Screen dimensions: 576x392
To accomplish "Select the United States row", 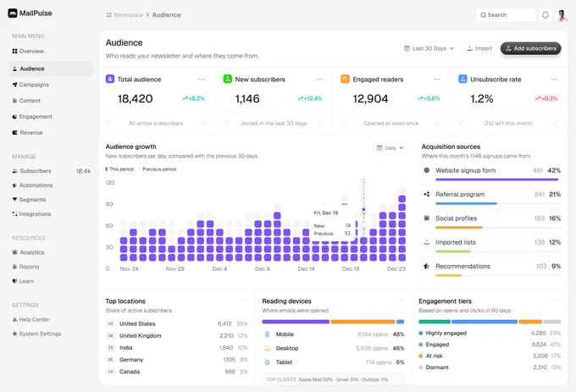I will tap(177, 323).
